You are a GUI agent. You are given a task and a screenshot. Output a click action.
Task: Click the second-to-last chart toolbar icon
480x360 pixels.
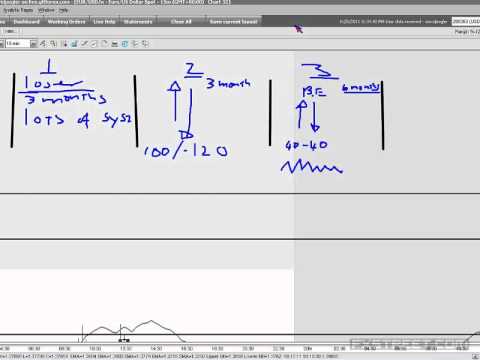pyautogui.click(x=135, y=44)
